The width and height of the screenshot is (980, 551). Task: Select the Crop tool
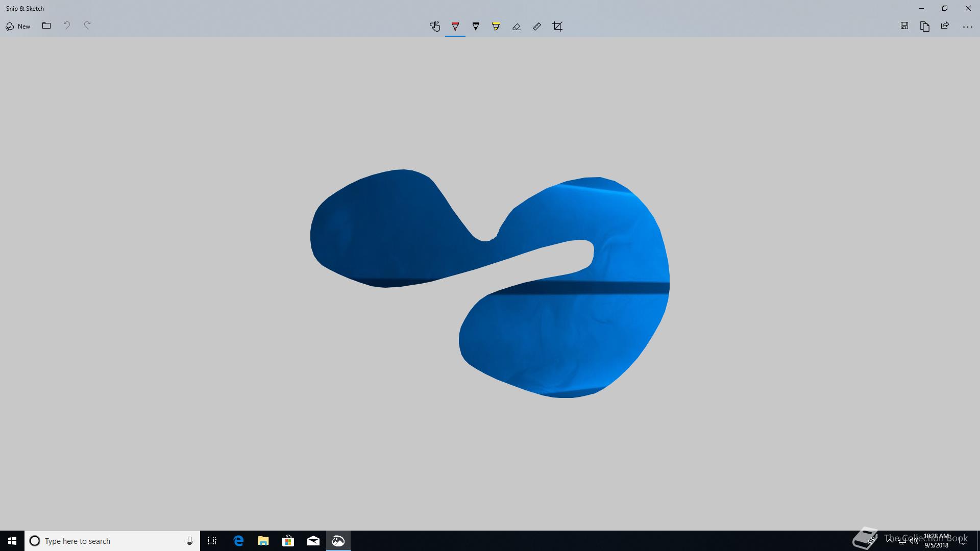[x=557, y=27]
